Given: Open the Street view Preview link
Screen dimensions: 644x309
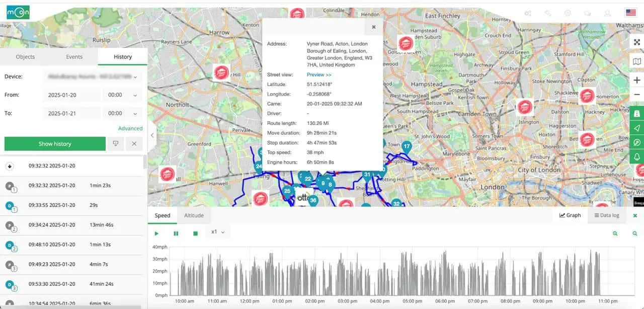Looking at the screenshot, I should tap(319, 75).
